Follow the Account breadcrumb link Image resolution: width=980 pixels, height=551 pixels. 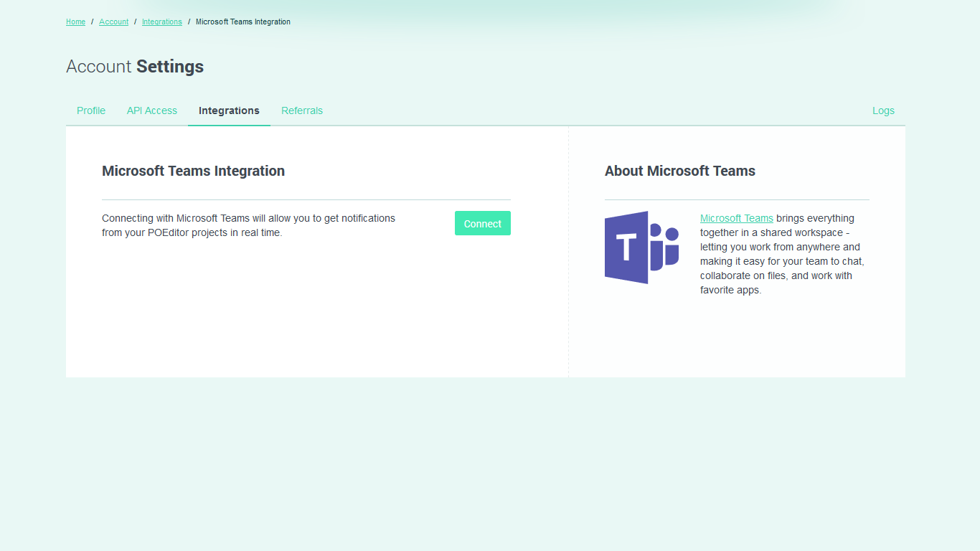(x=114, y=22)
